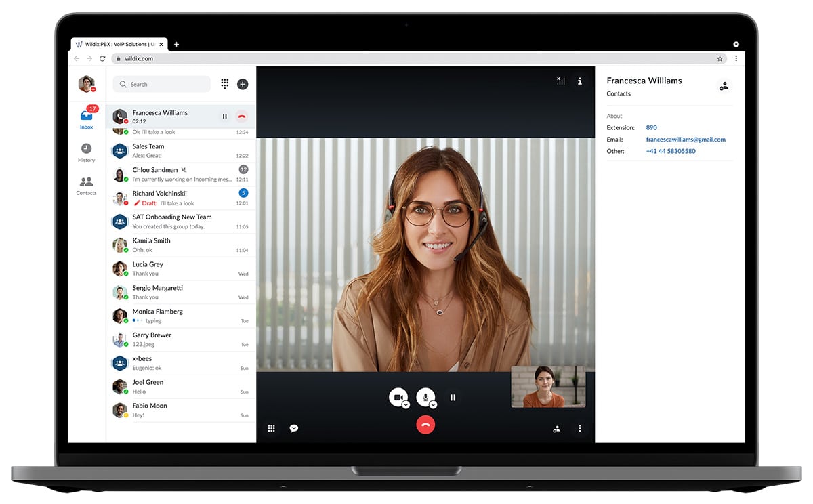The height and width of the screenshot is (504, 813).
Task: Click the phone number +41 44 58305580
Action: coord(671,151)
